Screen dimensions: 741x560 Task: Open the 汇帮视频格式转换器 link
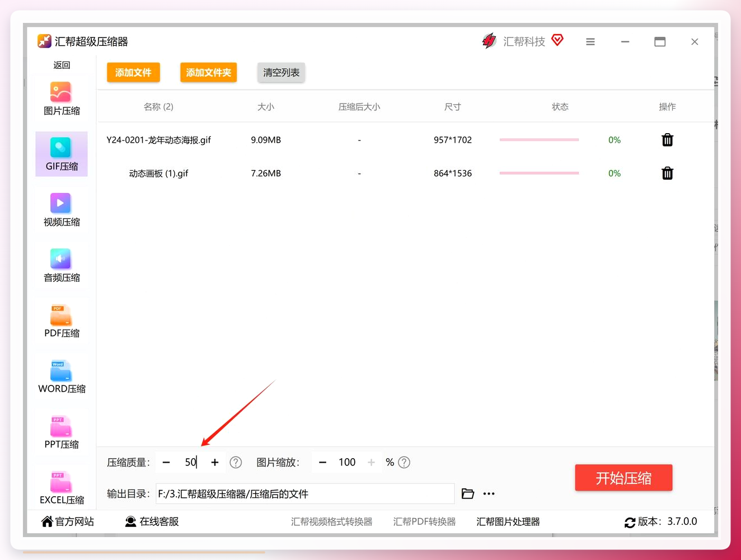click(x=331, y=521)
